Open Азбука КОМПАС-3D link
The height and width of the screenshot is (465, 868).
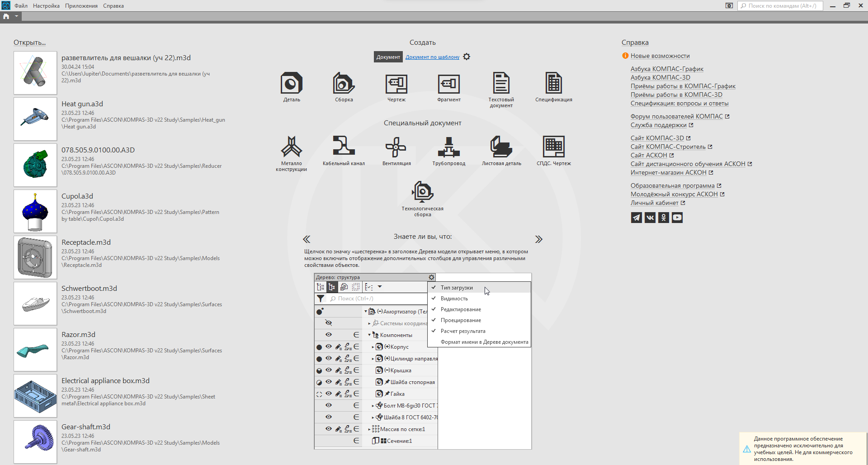pyautogui.click(x=660, y=78)
